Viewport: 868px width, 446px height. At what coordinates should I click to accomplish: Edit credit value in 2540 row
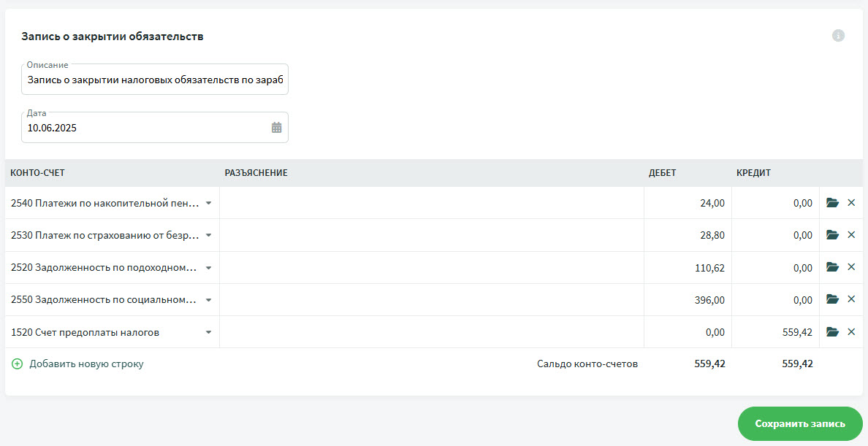point(775,203)
